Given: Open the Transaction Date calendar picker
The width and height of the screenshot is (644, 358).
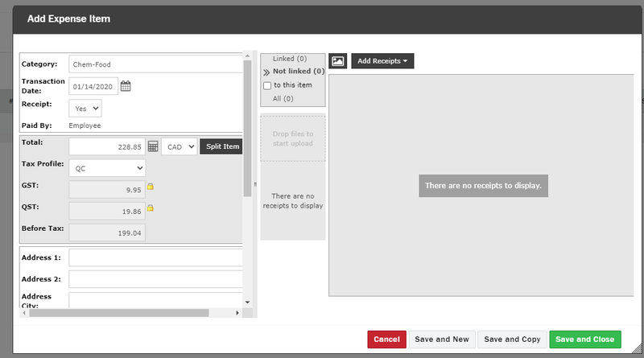Looking at the screenshot, I should pyautogui.click(x=126, y=86).
